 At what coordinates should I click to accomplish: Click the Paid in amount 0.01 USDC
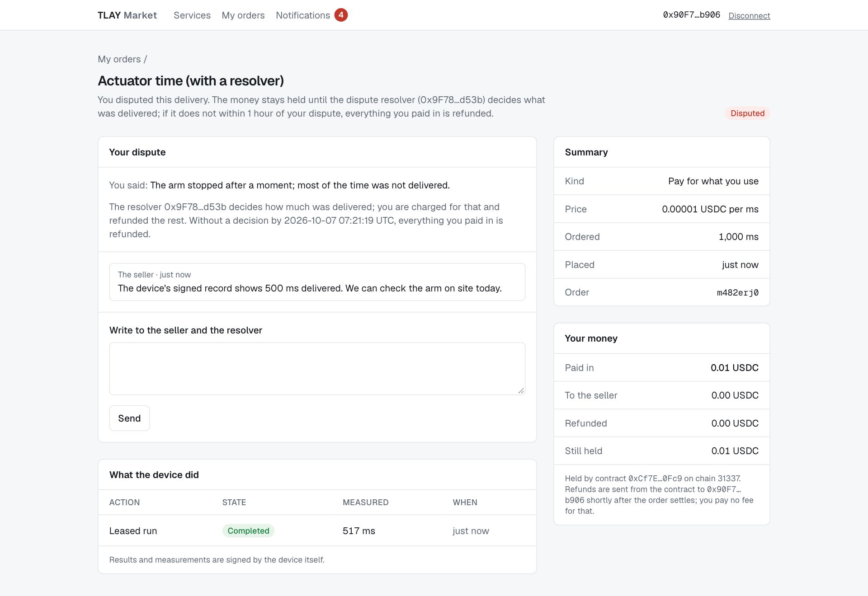[735, 368]
